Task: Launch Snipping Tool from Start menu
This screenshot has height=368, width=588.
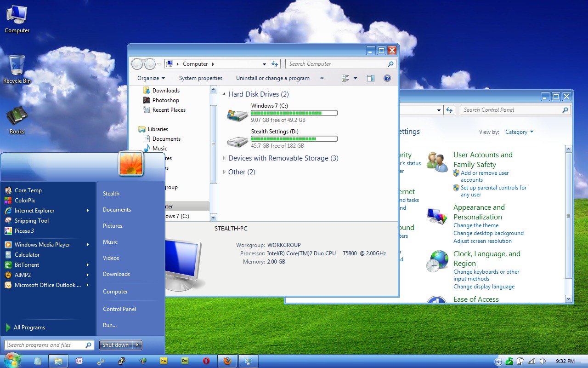Action: click(31, 221)
